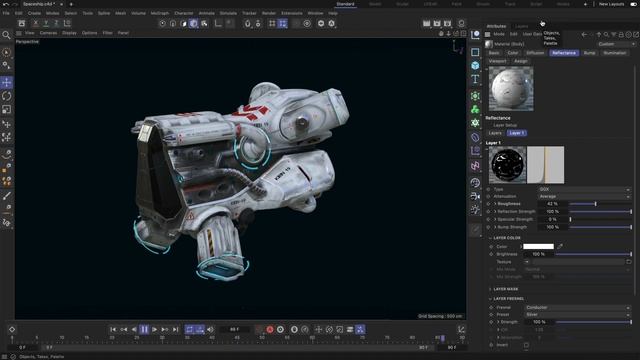Image resolution: width=640 pixels, height=360 pixels.
Task: Switch to the Bump material tab
Action: [x=589, y=53]
